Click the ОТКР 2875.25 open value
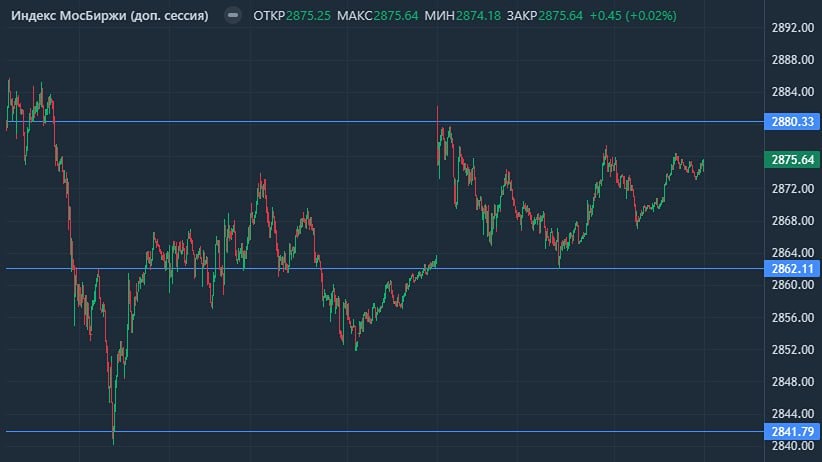This screenshot has width=822, height=462. (292, 16)
